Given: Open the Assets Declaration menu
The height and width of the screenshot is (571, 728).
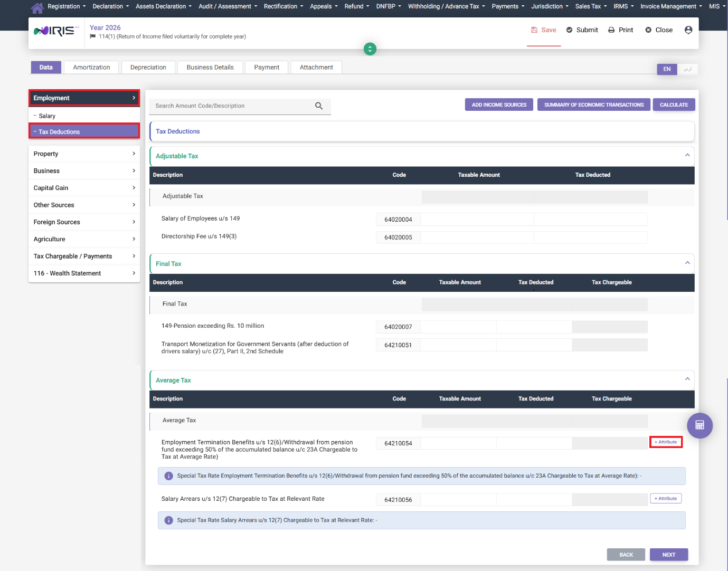Looking at the screenshot, I should [x=164, y=6].
